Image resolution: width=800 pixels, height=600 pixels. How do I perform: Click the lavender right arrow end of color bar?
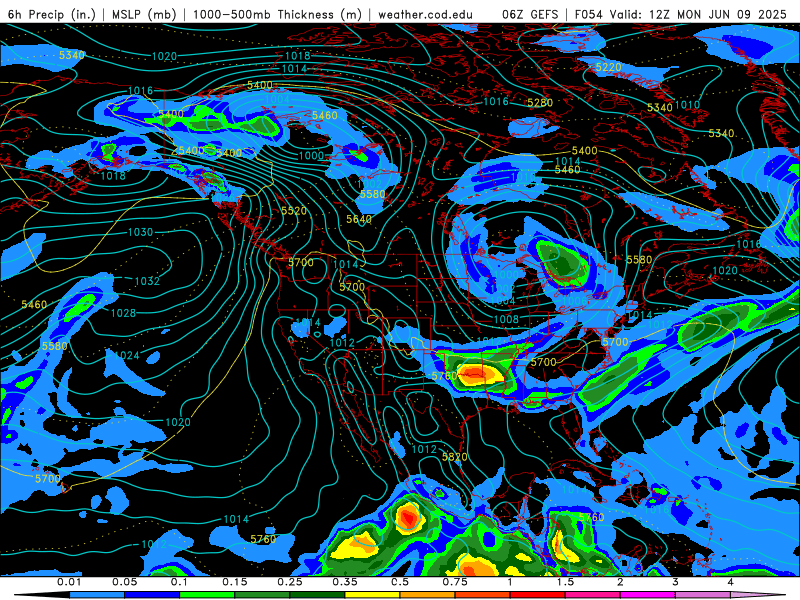tap(758, 595)
